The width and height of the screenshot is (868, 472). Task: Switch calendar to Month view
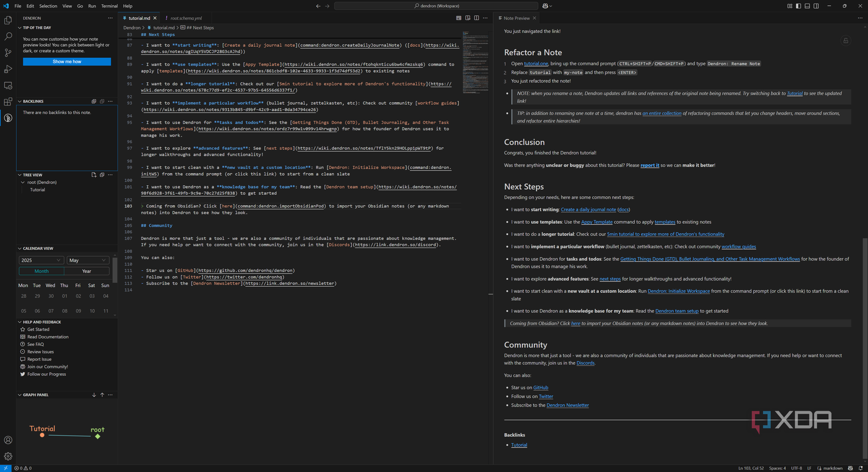pyautogui.click(x=42, y=271)
